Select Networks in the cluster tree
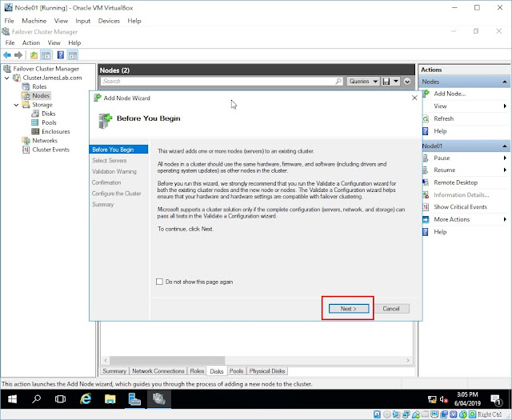This screenshot has height=420, width=512. click(x=45, y=141)
